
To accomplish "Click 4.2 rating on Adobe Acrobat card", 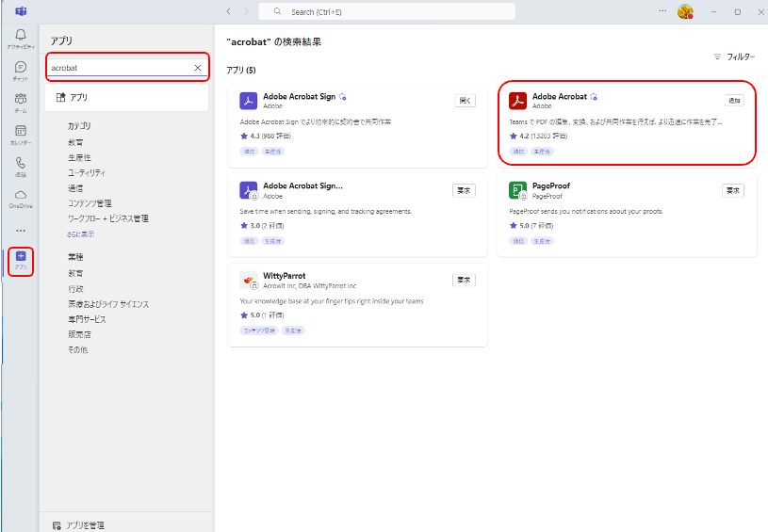I will [x=538, y=136].
